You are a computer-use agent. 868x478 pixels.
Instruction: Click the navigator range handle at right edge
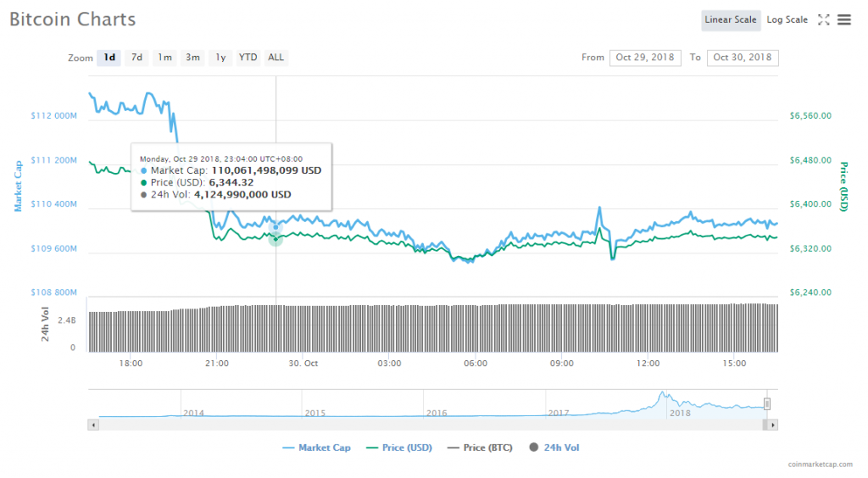pos(767,403)
